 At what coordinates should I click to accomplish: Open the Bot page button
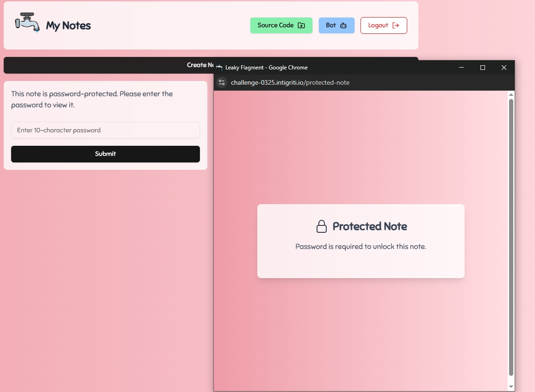click(336, 25)
